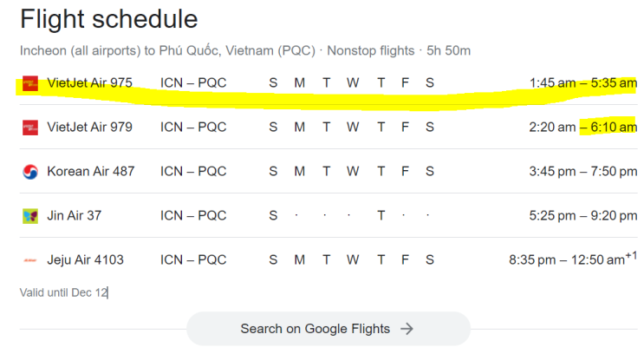Click the 1:45 am – 5:35 am flight time

[582, 83]
